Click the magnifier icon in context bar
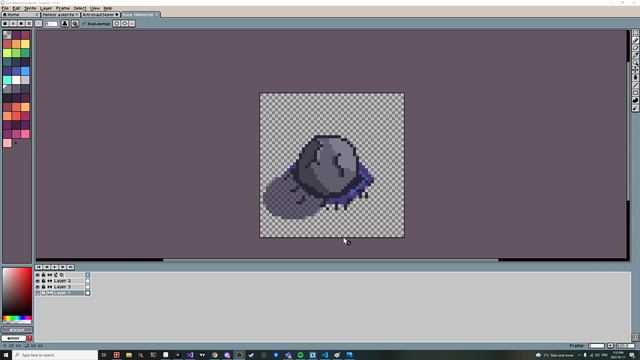The width and height of the screenshot is (640, 360). click(x=75, y=24)
